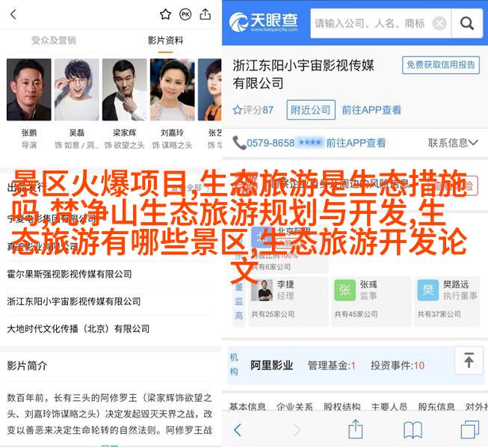
Task: Tap the 附近公司 button
Action: point(311,110)
